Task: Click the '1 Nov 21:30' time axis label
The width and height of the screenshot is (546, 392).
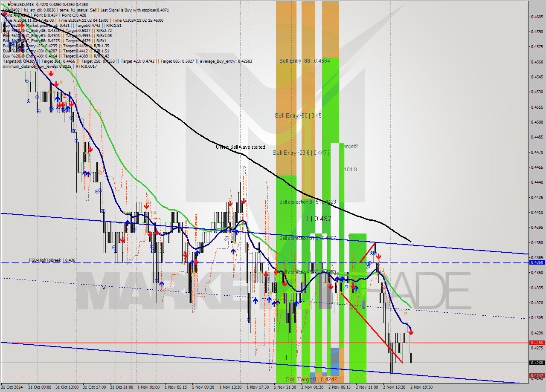Action: pos(285,387)
